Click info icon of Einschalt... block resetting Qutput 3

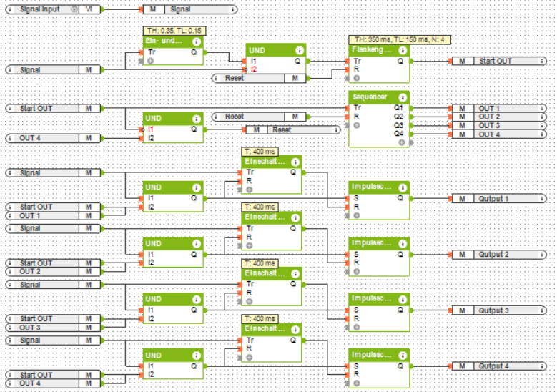[295, 274]
